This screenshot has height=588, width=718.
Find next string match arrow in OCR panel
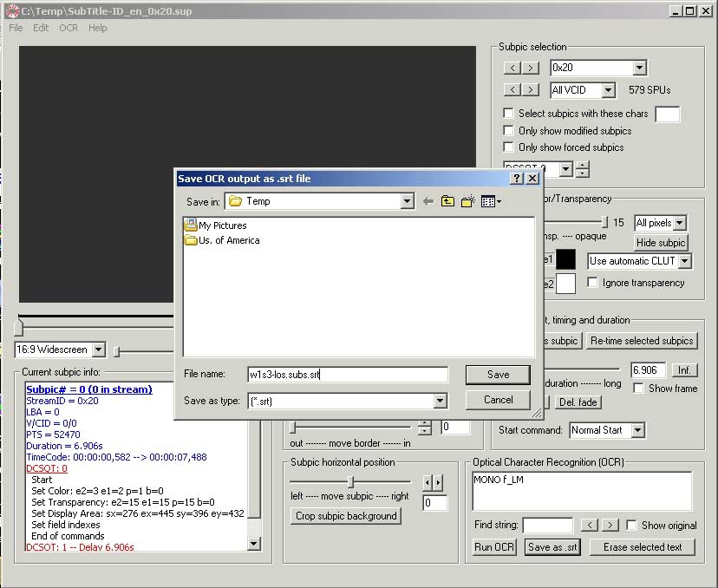[x=610, y=525]
